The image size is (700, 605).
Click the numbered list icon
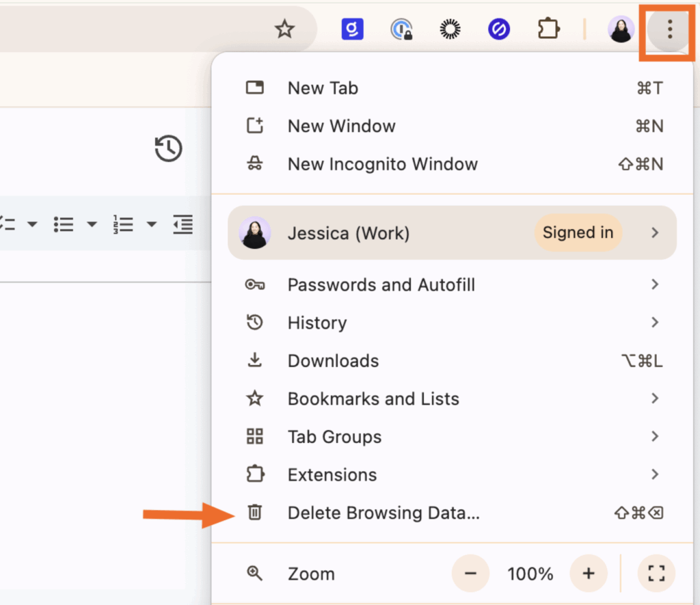(x=124, y=224)
